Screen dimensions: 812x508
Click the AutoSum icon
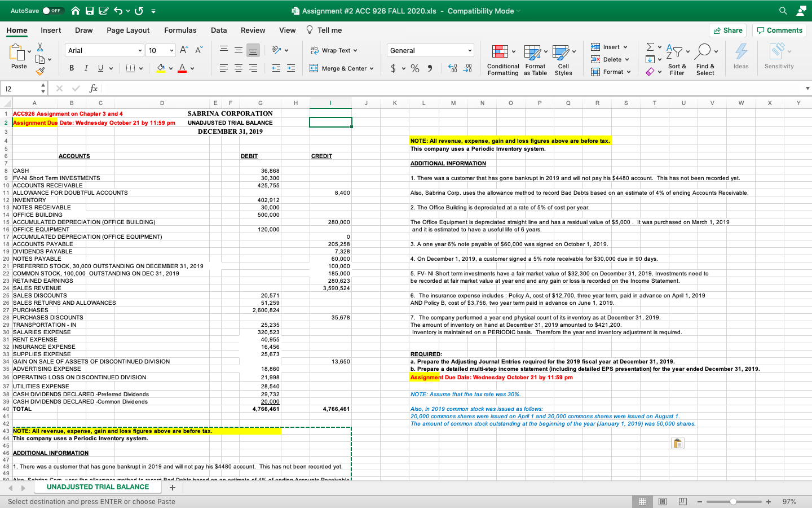[650, 47]
